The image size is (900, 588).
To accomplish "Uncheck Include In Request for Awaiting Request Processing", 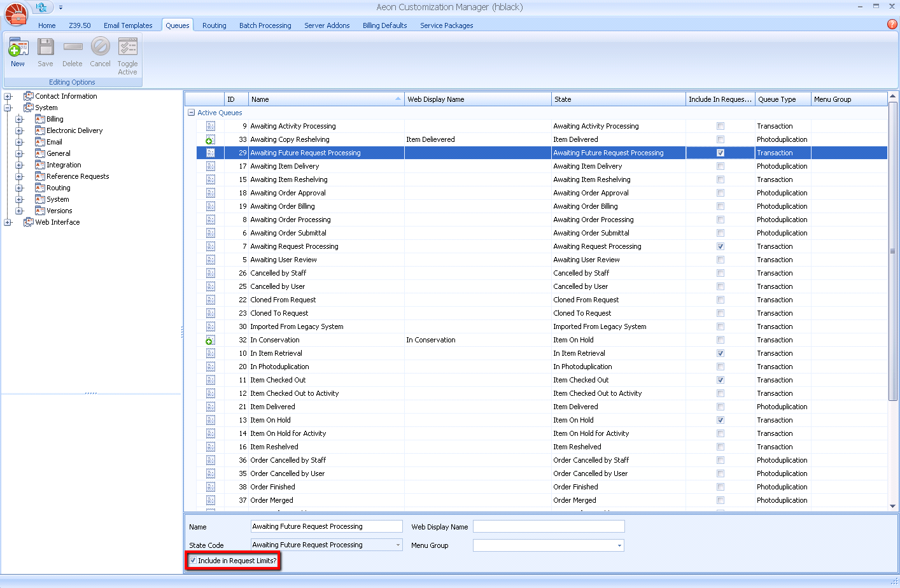I will (x=720, y=246).
